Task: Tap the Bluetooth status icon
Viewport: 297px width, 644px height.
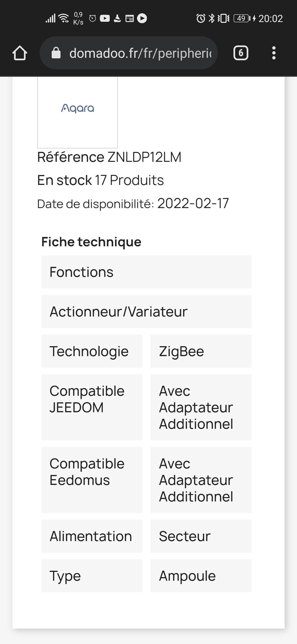Action: (211, 18)
